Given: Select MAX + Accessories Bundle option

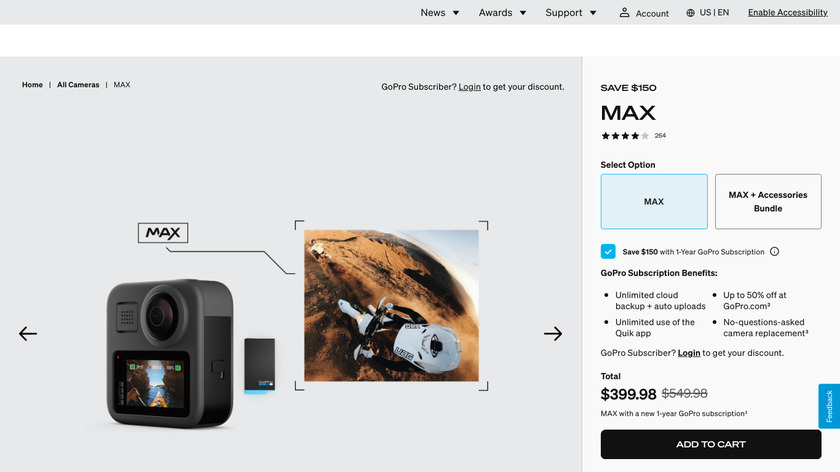Looking at the screenshot, I should (768, 201).
